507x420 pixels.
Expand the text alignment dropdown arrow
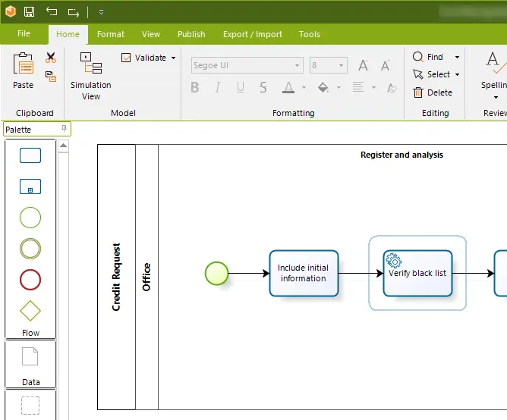pyautogui.click(x=373, y=87)
